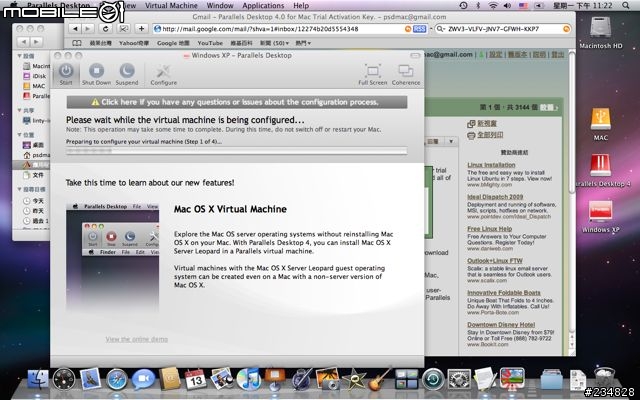Open Configure tools icon in Parallels
This screenshot has height=400, width=640.
(x=163, y=71)
